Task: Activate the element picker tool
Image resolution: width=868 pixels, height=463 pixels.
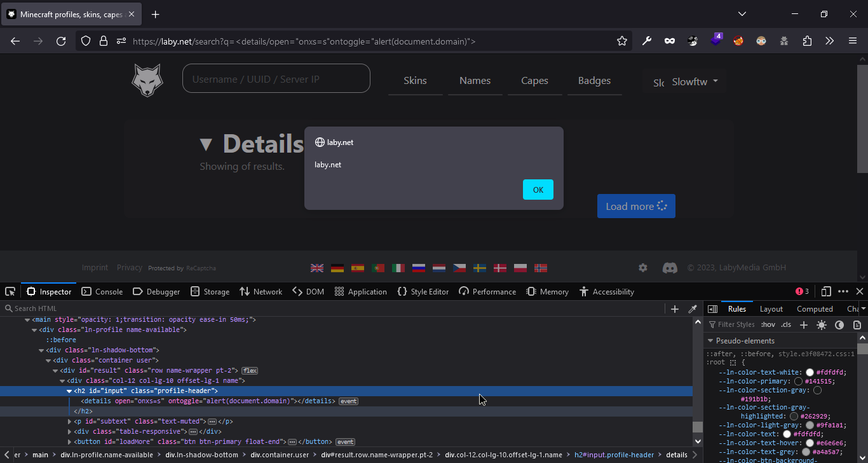Action: point(10,291)
